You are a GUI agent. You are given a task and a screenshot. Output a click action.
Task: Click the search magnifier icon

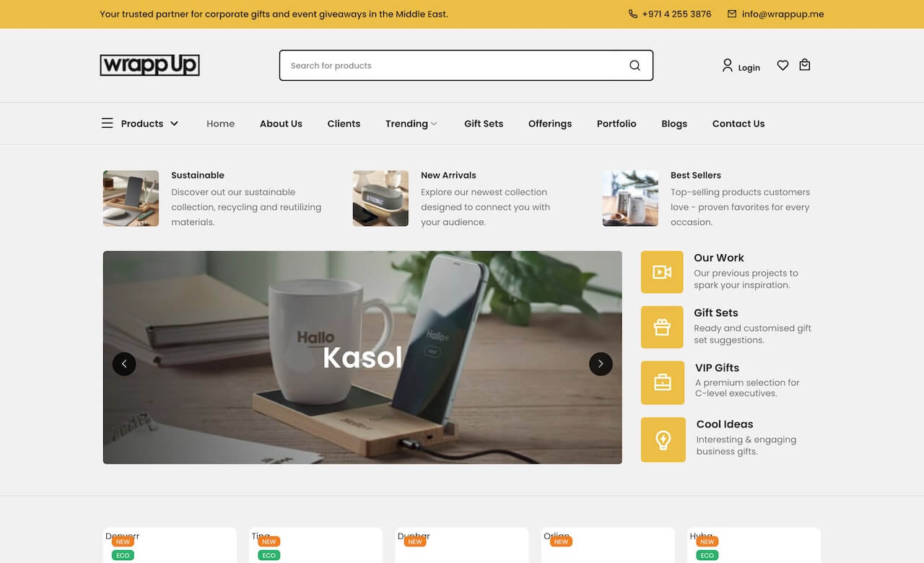[x=635, y=65]
